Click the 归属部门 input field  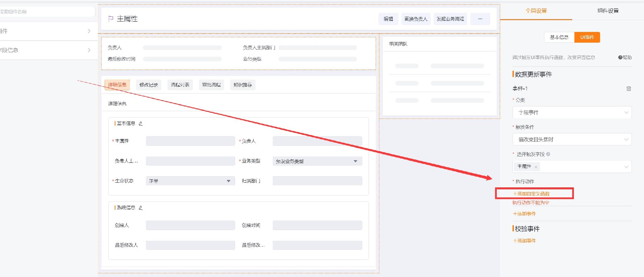tap(317, 181)
